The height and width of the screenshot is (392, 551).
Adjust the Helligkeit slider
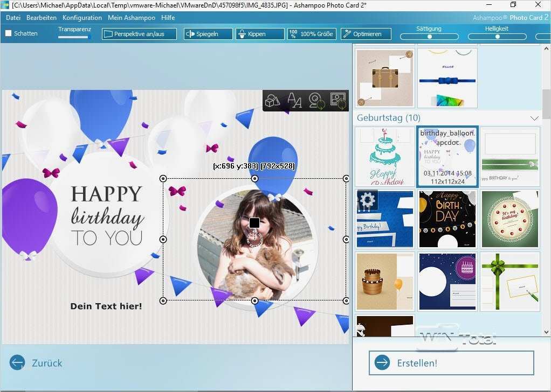point(497,37)
